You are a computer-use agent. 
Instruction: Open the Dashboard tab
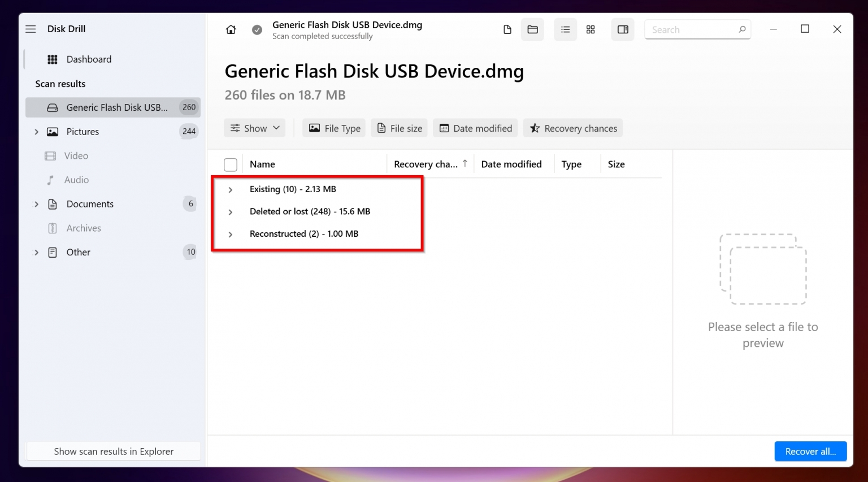point(89,59)
